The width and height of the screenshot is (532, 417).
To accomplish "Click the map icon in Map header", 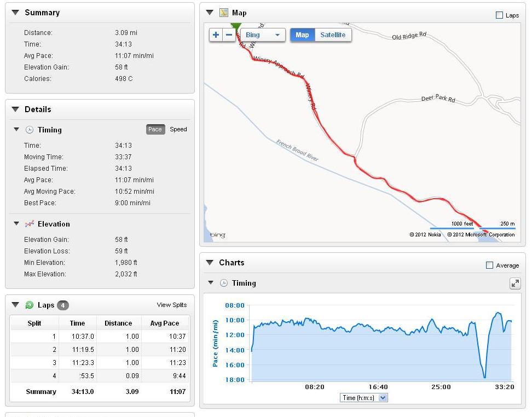I will point(223,13).
